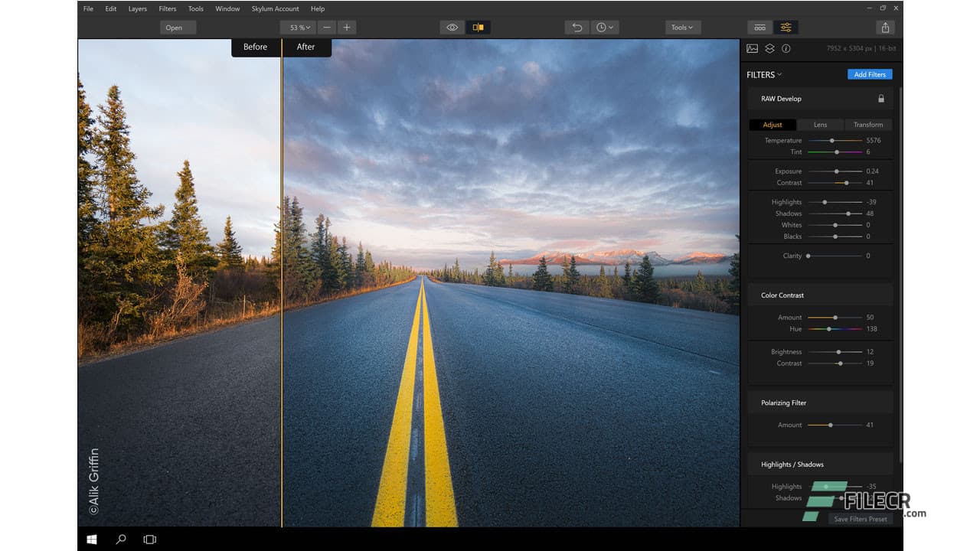Open the histogram panel icon
Screen dimensions: 980x551
tap(752, 48)
